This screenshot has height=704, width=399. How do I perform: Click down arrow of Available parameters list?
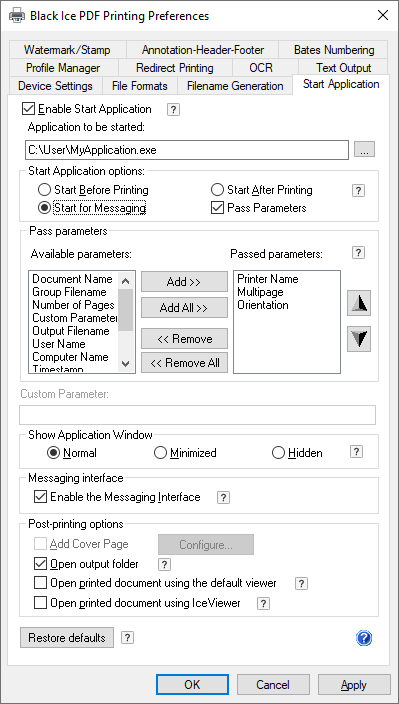pos(126,364)
